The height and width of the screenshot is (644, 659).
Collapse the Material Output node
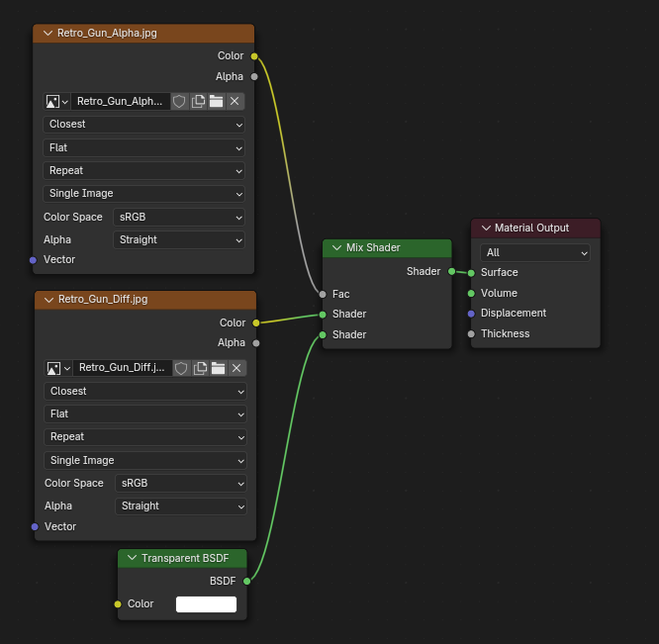(486, 228)
